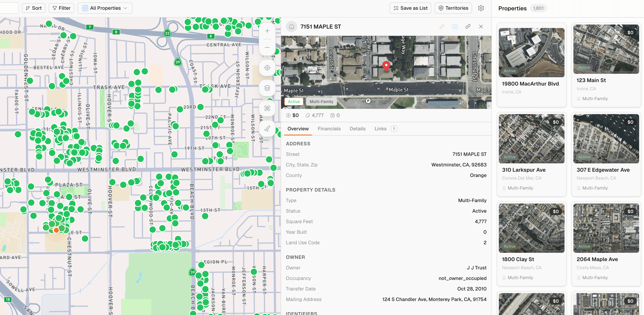Click the Land Use Code value '2'

tap(485, 242)
